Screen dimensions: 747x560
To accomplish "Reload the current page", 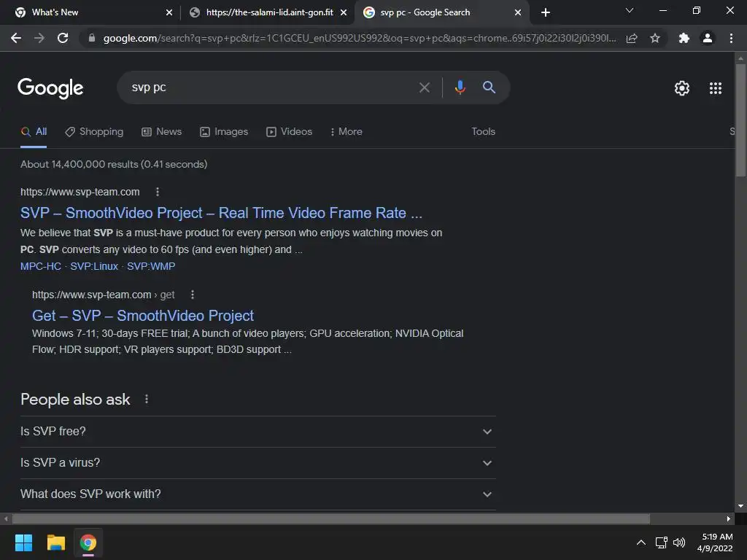I will [63, 38].
